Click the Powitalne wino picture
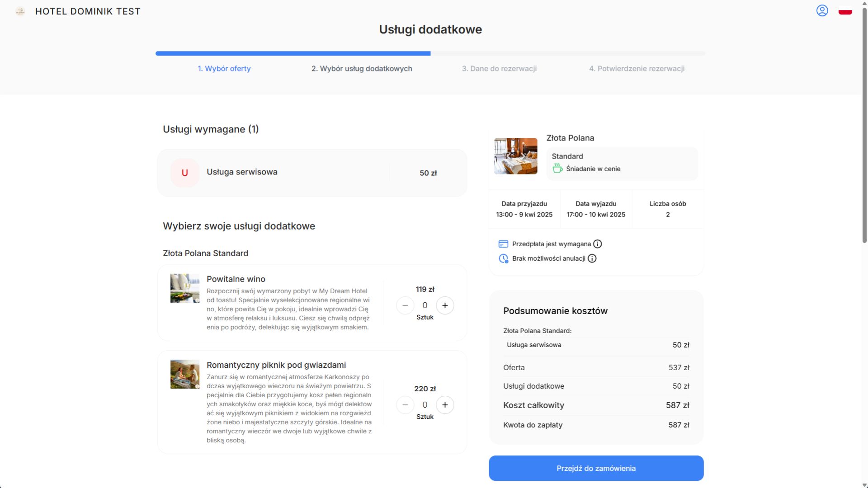The height and width of the screenshot is (488, 868). (184, 288)
